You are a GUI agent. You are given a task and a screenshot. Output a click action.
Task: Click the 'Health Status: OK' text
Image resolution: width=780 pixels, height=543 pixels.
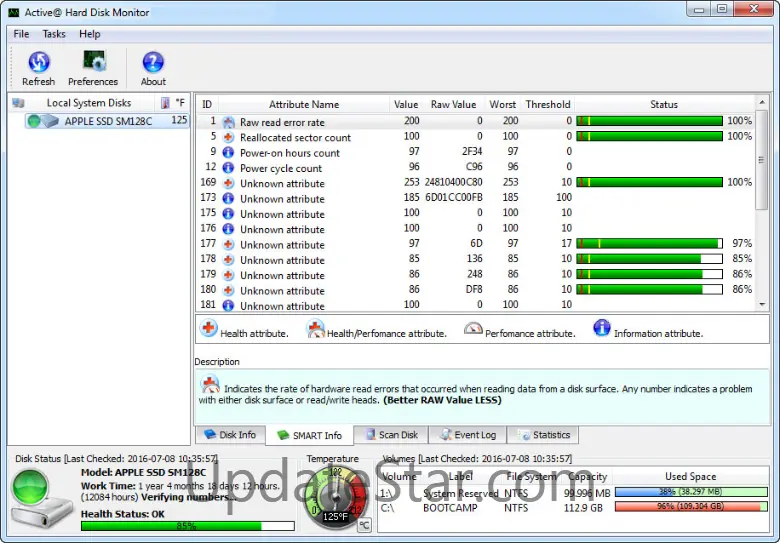coord(122,514)
